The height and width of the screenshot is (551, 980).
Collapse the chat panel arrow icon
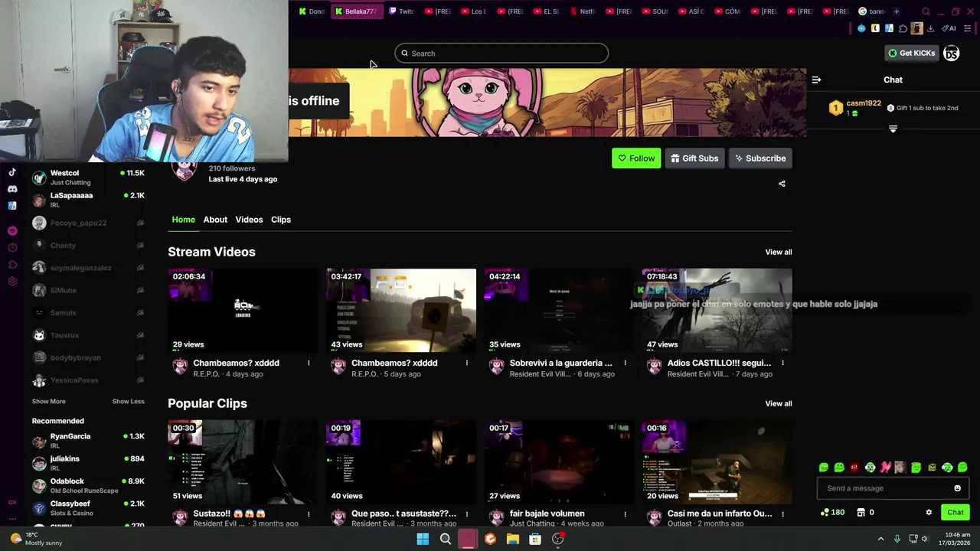click(816, 80)
